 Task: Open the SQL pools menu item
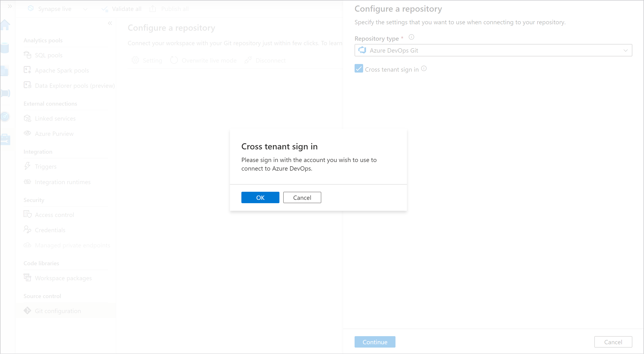point(48,55)
